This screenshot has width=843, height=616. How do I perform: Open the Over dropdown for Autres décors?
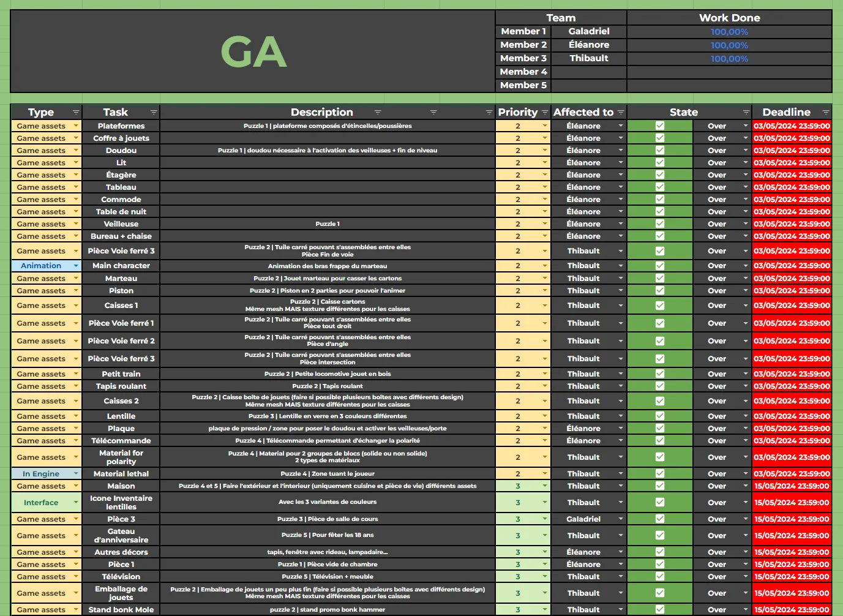pos(746,552)
